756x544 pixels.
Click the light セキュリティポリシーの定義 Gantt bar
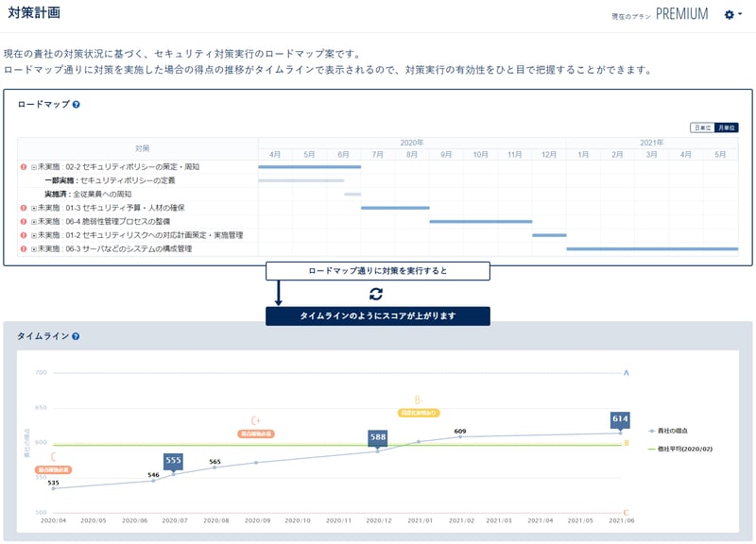coord(301,180)
